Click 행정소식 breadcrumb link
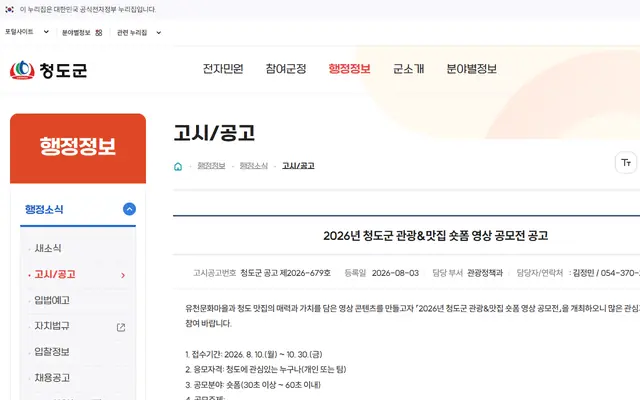 pos(253,166)
